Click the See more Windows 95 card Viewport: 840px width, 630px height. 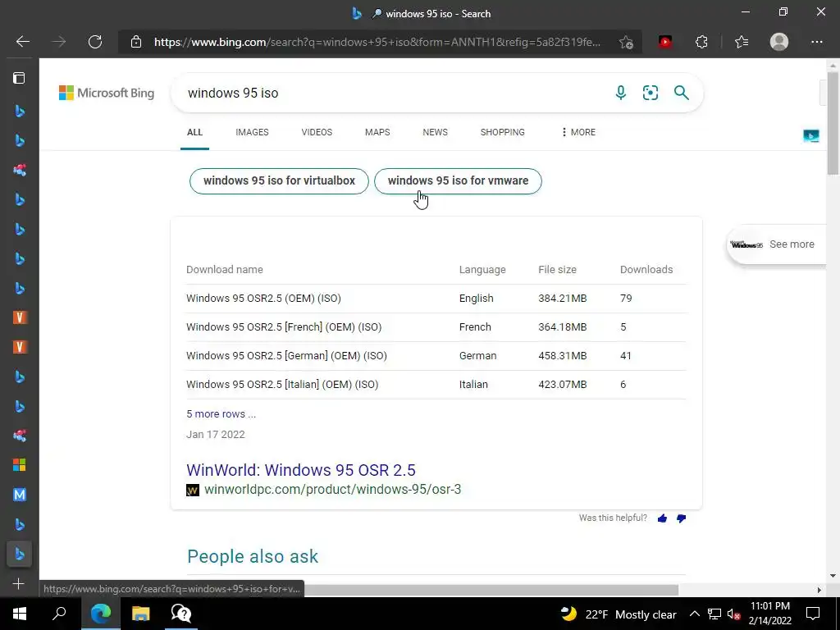click(x=776, y=244)
